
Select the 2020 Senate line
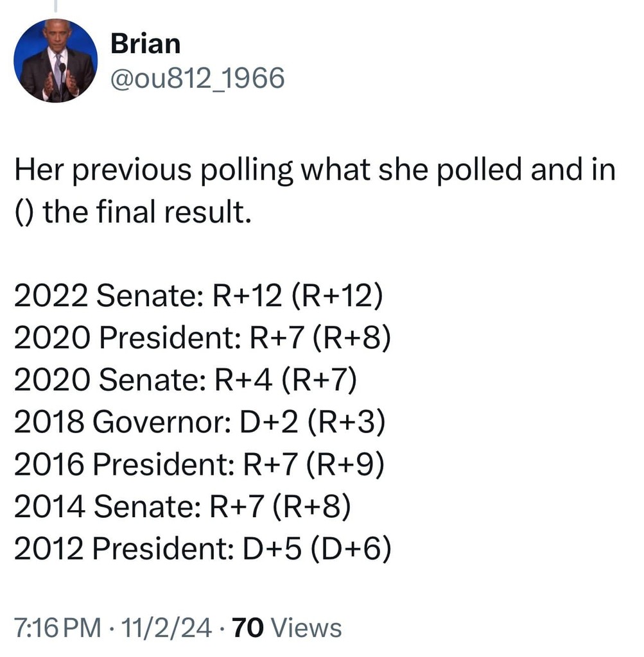click(x=184, y=381)
